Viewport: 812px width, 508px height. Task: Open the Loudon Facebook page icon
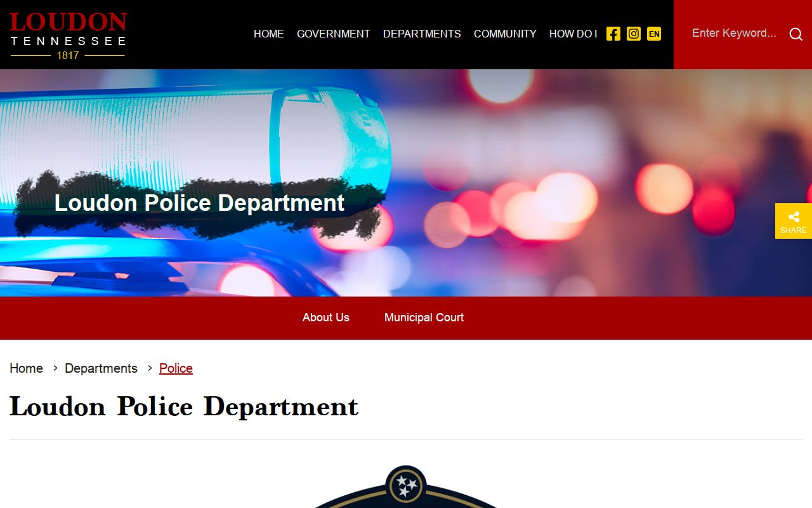(613, 34)
